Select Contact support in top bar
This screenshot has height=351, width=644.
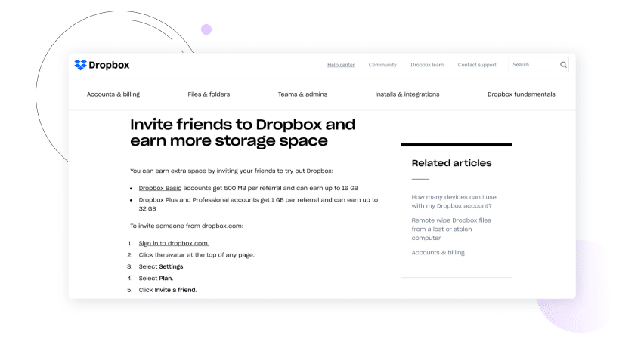point(477,65)
